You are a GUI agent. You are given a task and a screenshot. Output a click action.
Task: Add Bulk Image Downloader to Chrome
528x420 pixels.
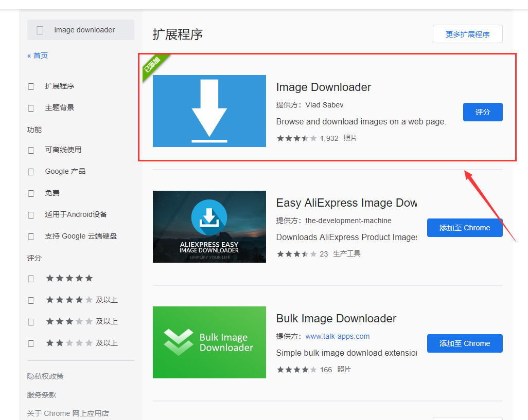click(x=465, y=343)
